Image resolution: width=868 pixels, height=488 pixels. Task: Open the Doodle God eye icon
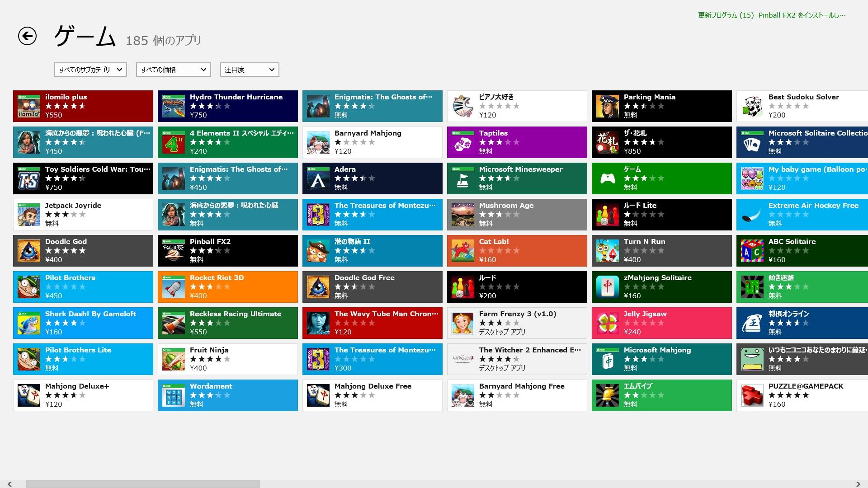tap(29, 251)
